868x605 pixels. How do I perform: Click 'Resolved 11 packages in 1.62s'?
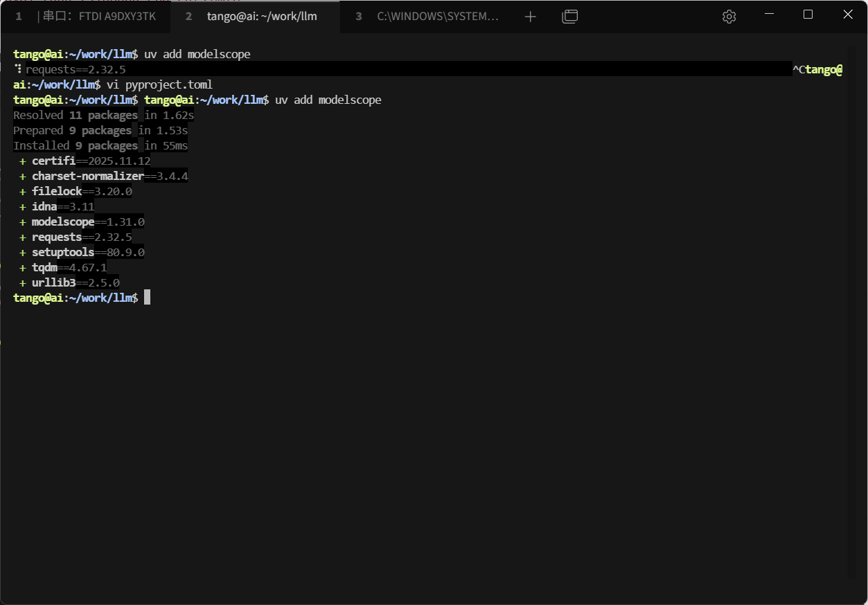(104, 115)
